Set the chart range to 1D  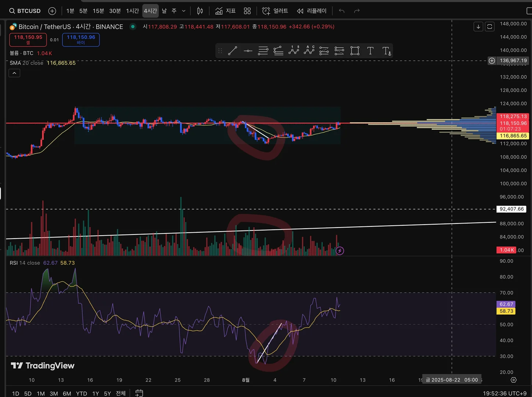(x=15, y=393)
